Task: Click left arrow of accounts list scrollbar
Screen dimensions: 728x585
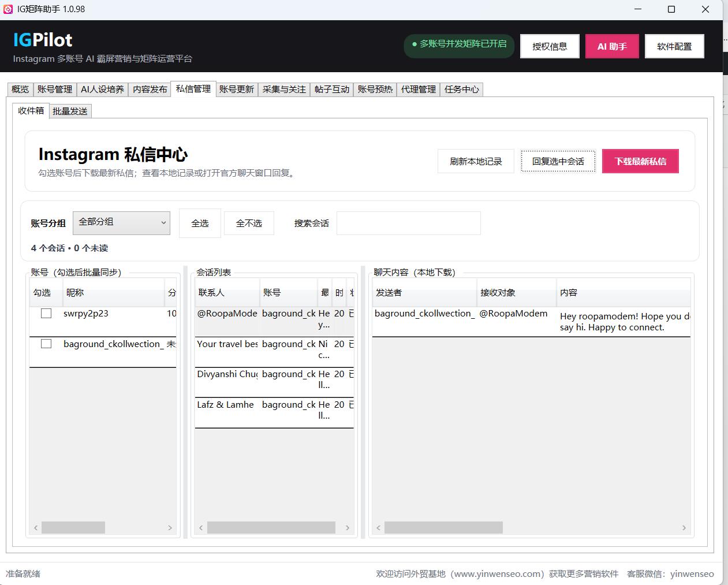Action: click(36, 527)
